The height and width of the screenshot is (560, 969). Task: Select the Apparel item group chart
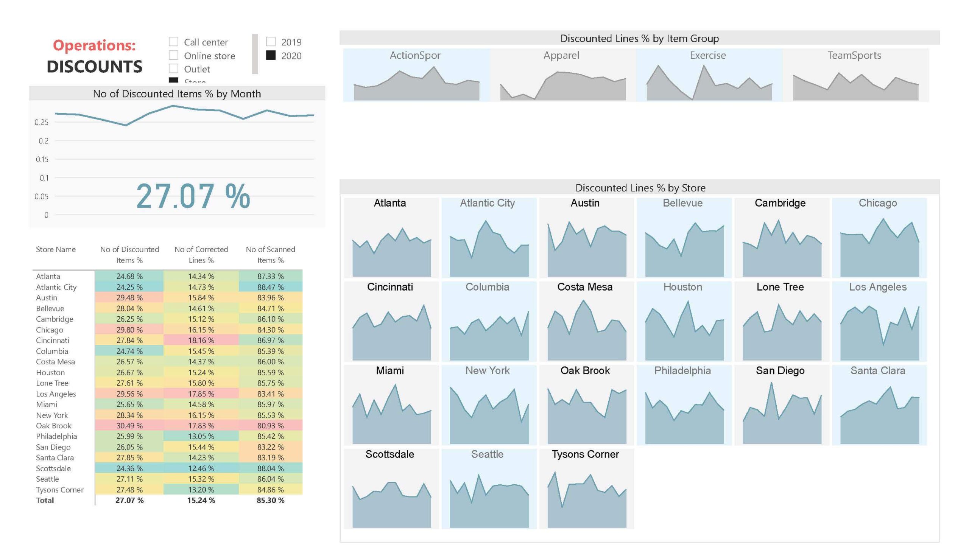[x=563, y=75]
